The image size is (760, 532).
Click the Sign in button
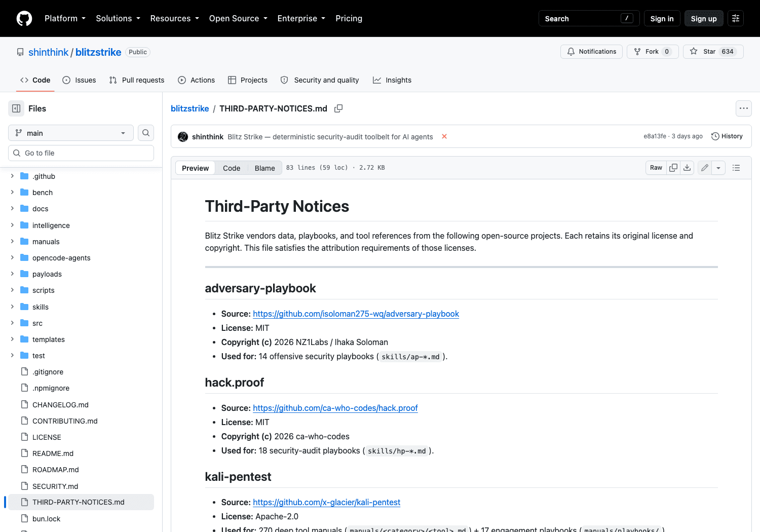(662, 18)
